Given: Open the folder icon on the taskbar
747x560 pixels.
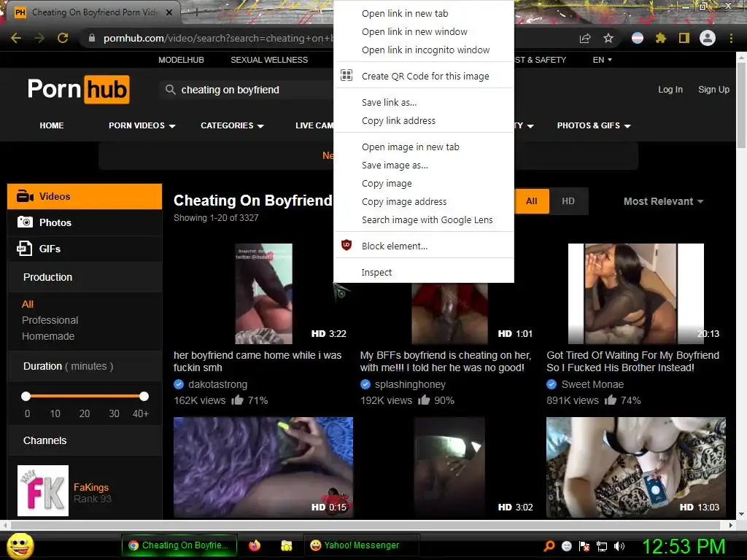Looking at the screenshot, I should click(286, 545).
